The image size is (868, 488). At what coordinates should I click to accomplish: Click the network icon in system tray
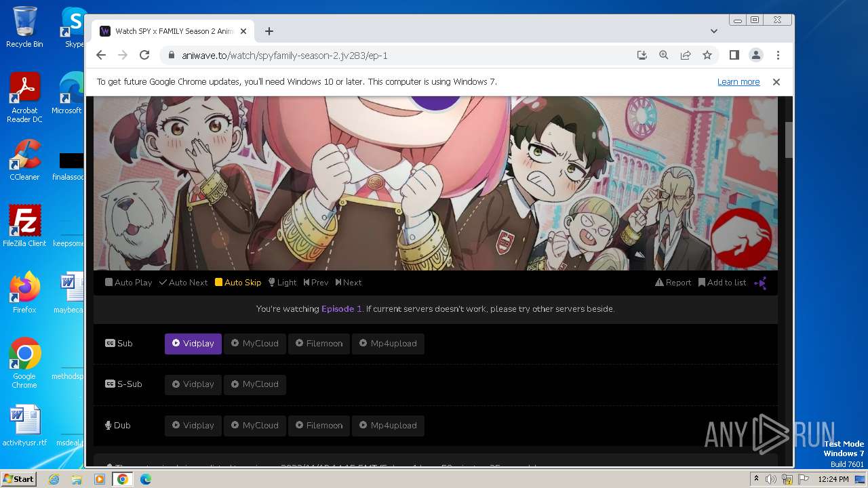tap(787, 479)
